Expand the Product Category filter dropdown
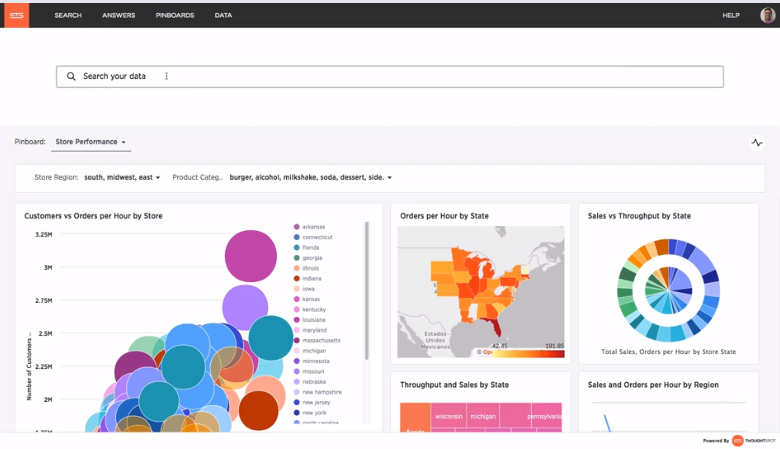Image resolution: width=780 pixels, height=449 pixels. pyautogui.click(x=310, y=177)
